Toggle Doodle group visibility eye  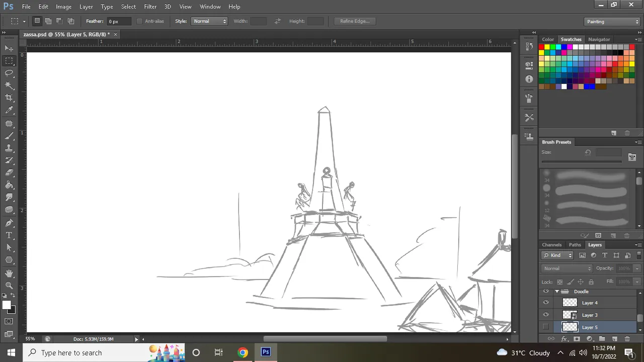[x=546, y=292]
